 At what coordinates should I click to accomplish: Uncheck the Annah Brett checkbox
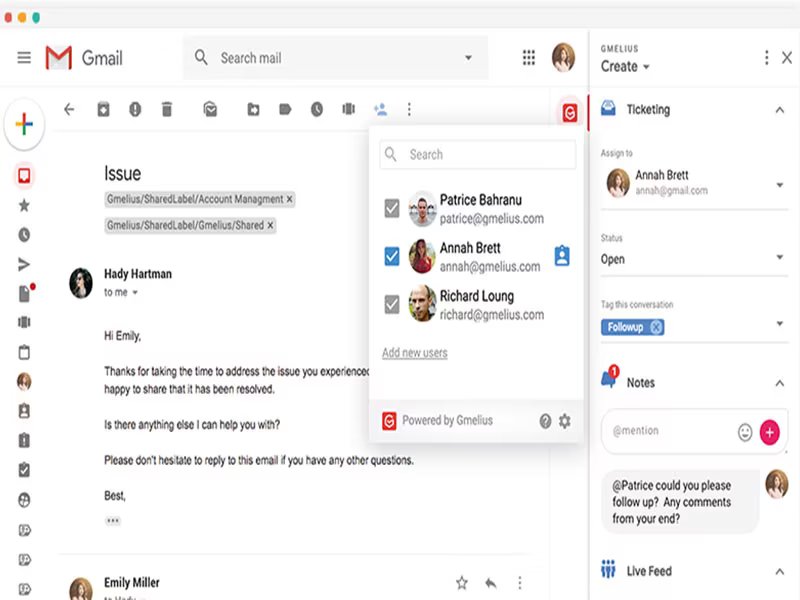(x=392, y=256)
